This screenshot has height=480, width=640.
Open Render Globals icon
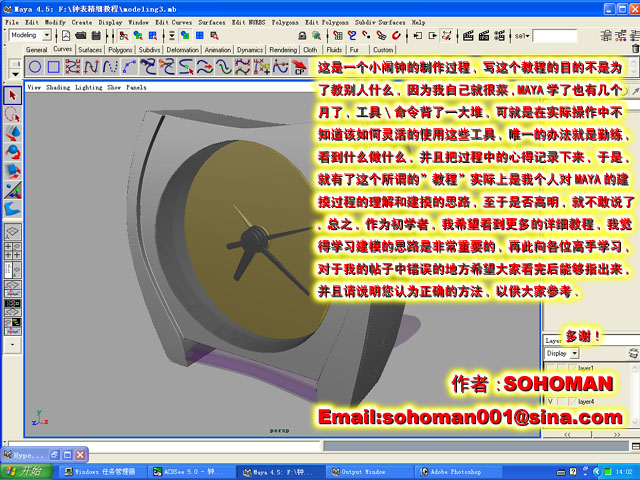(499, 36)
